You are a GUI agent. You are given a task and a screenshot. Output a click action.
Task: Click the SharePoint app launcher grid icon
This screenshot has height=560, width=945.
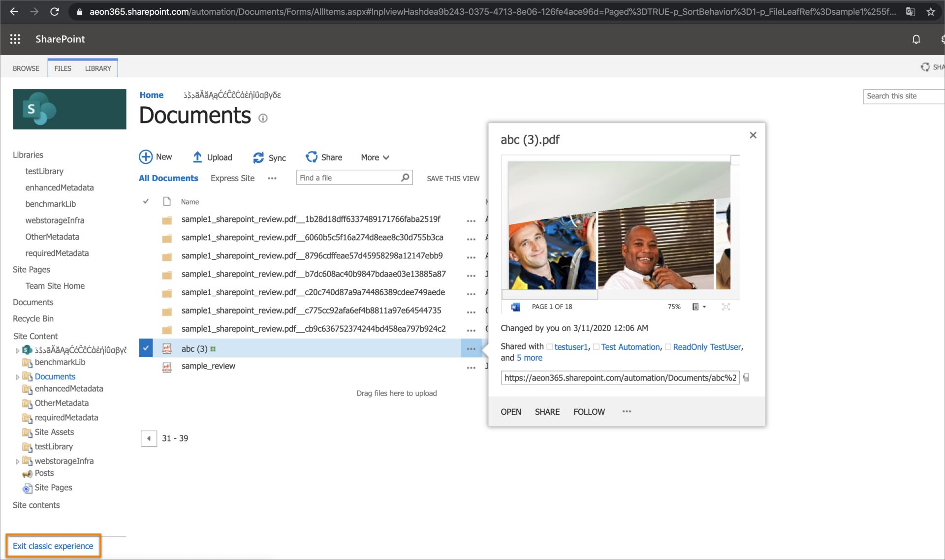(x=17, y=39)
